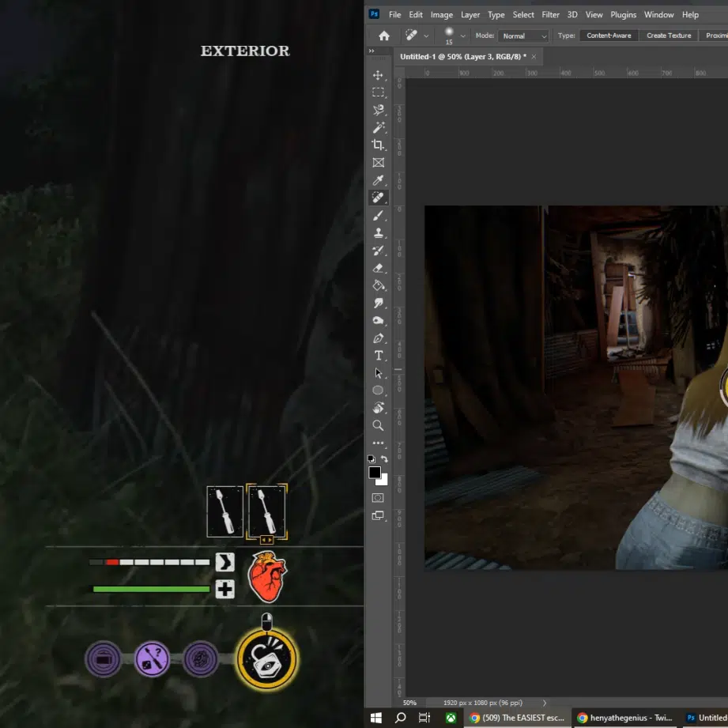Image resolution: width=728 pixels, height=728 pixels.
Task: Open the File menu
Action: point(394,15)
